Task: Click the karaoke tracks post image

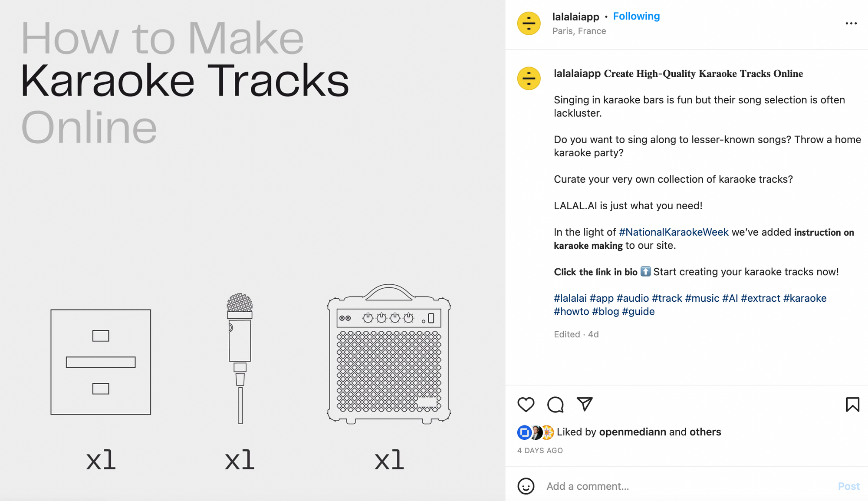Action: (253, 250)
